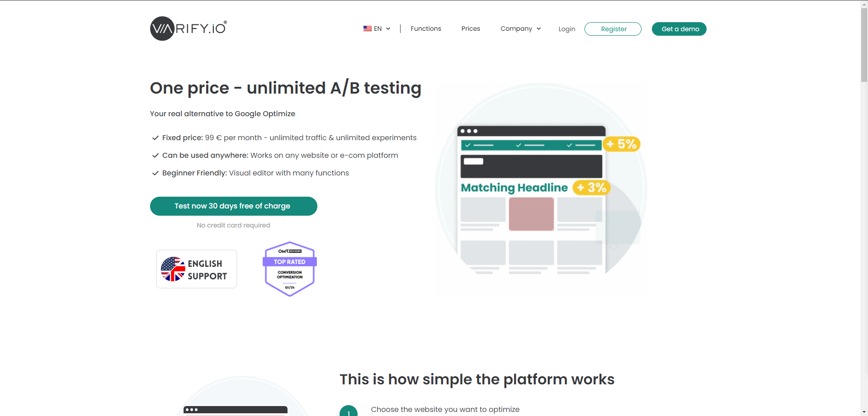868x416 pixels.
Task: Click the checkmark beside Beginner Friendly
Action: [155, 173]
